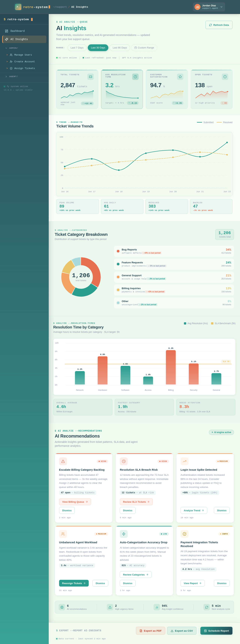Export the report as CSV
This screenshot has width=240, height=644.
click(x=182, y=631)
